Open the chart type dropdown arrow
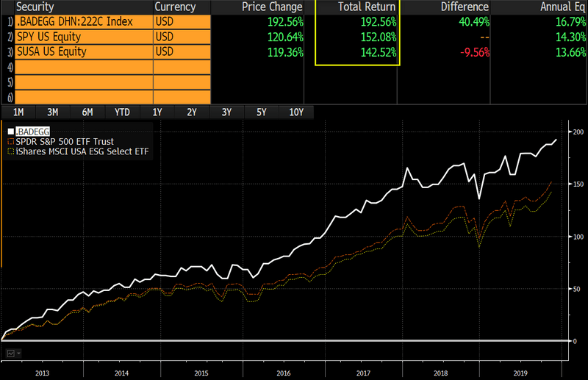The image size is (588, 380). (x=18, y=354)
